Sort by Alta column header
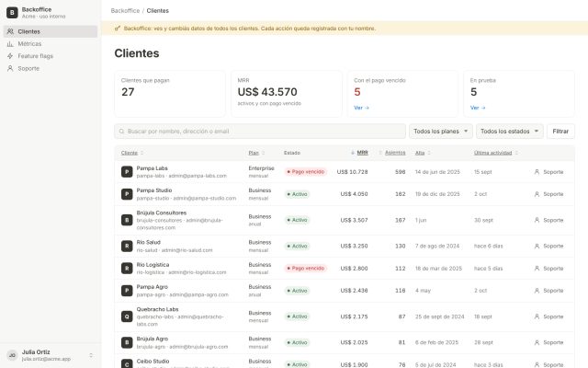 tap(423, 153)
